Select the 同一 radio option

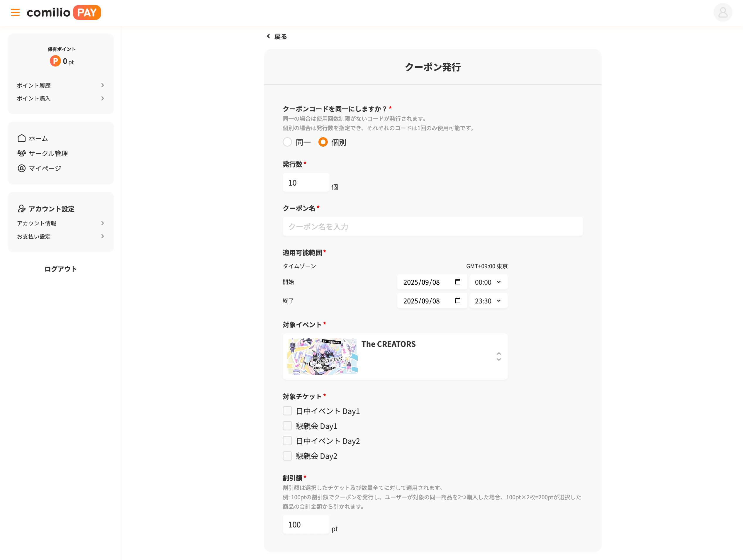point(288,142)
